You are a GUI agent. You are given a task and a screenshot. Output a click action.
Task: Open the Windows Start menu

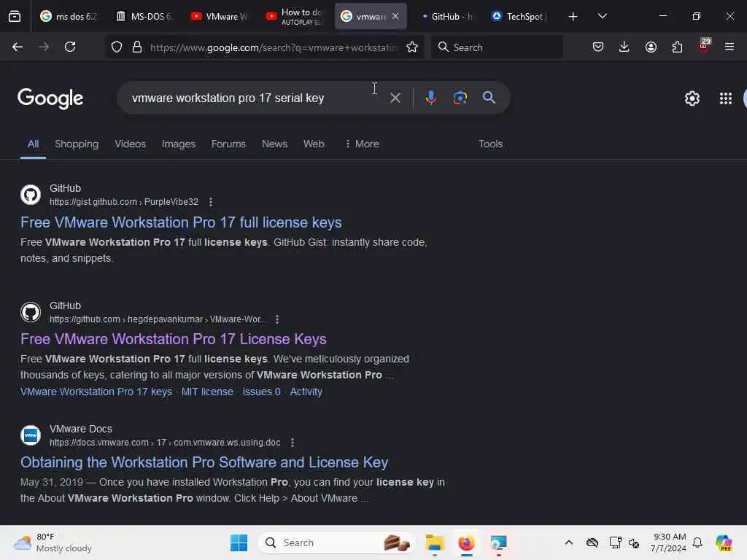239,542
